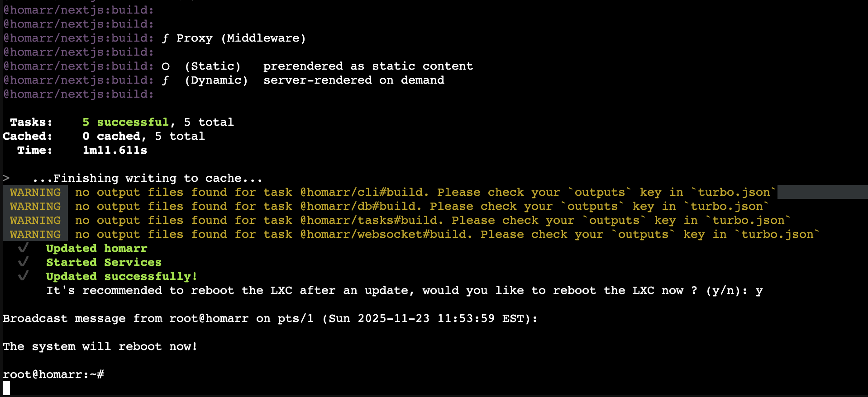Viewport: 868px width, 397px height.
Task: Click the > arrow before "...Finishing writing"
Action: [x=6, y=178]
